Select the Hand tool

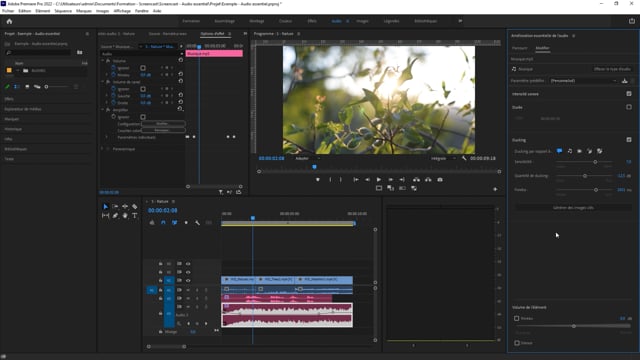click(x=125, y=216)
